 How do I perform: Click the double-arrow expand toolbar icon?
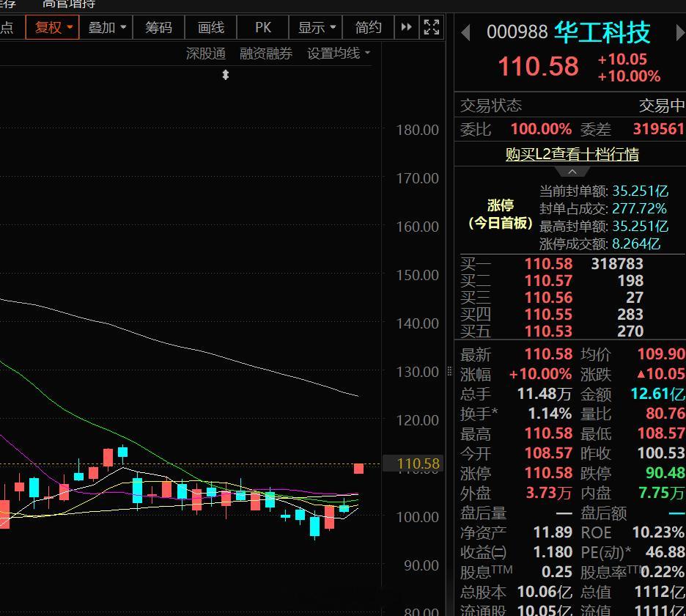coord(407,27)
